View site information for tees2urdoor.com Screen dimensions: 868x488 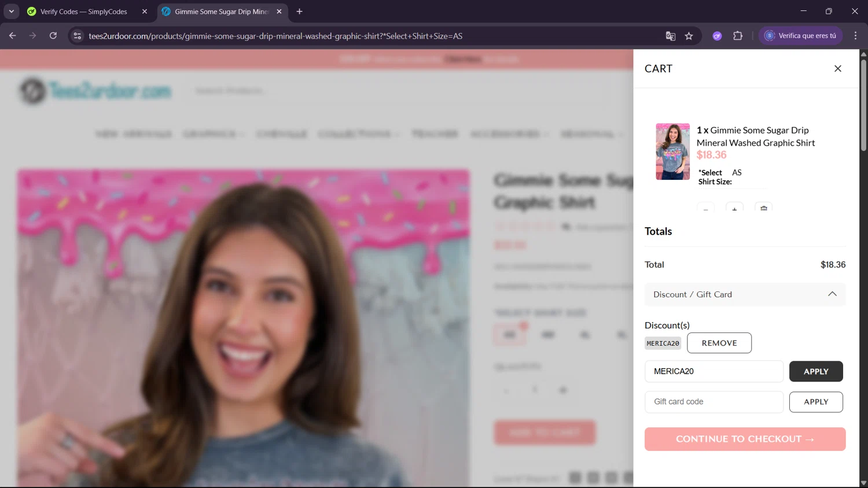click(x=77, y=36)
